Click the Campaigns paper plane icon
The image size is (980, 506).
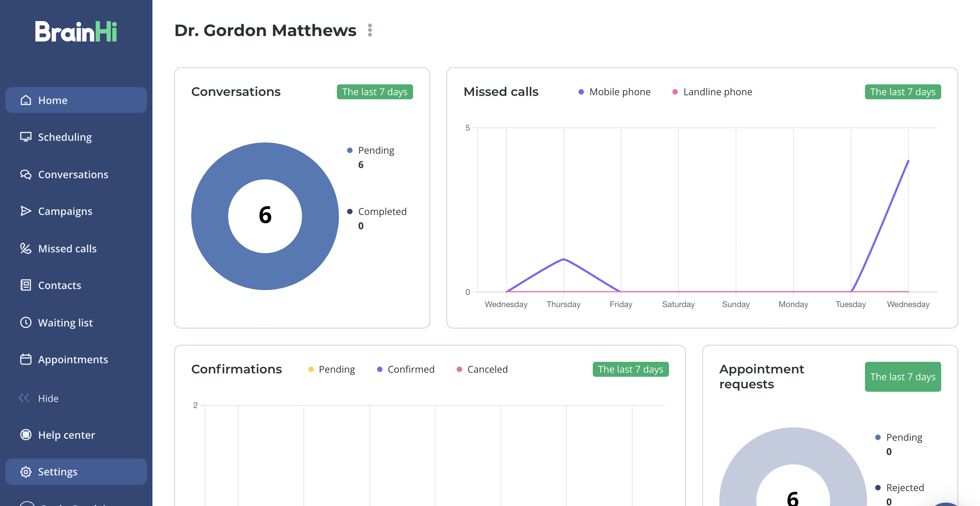26,211
